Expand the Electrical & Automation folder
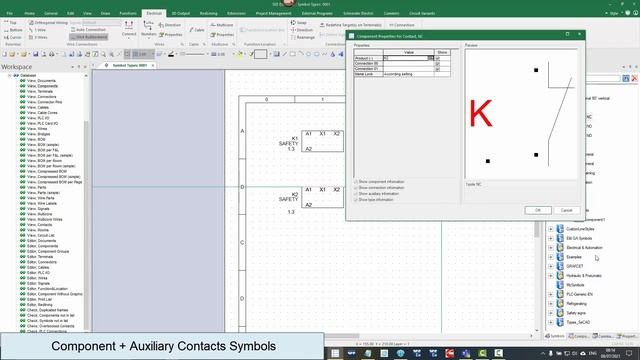Viewport: 640px width, 360px height. click(551, 248)
